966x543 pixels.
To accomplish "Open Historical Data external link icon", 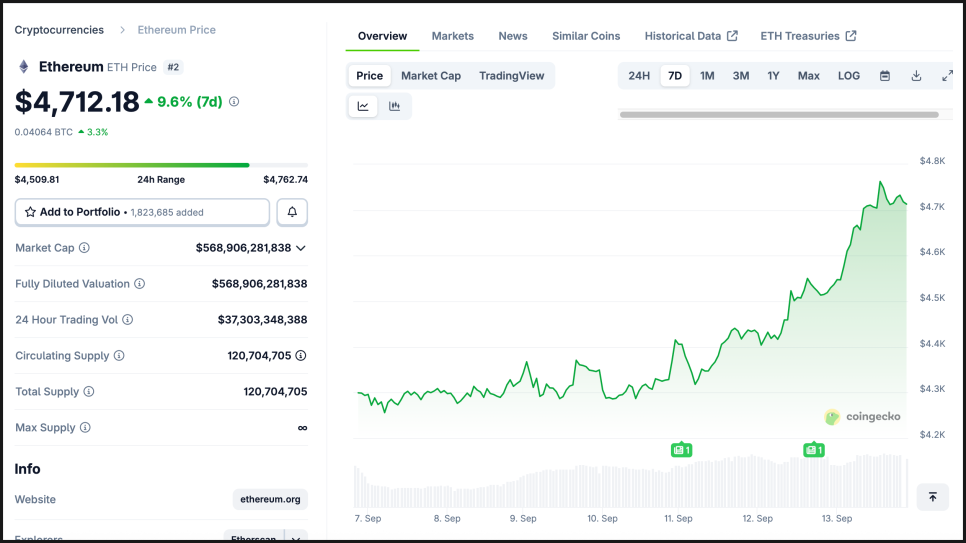I will tap(732, 36).
